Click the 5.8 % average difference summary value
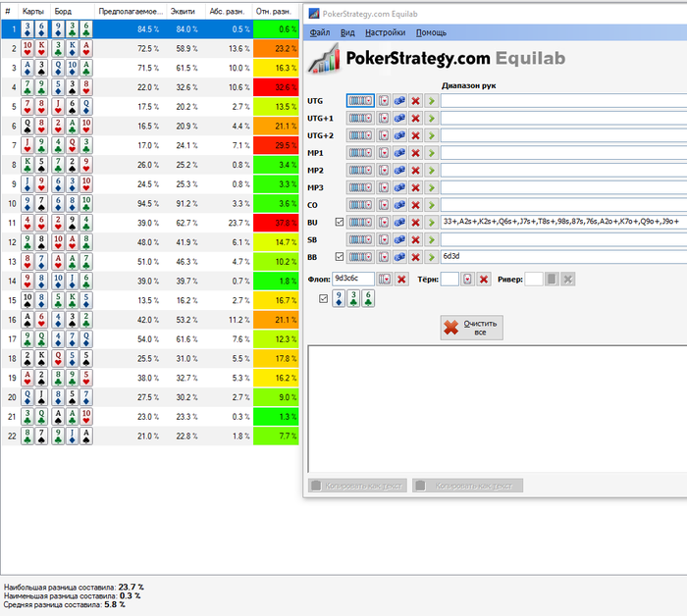 click(115, 604)
